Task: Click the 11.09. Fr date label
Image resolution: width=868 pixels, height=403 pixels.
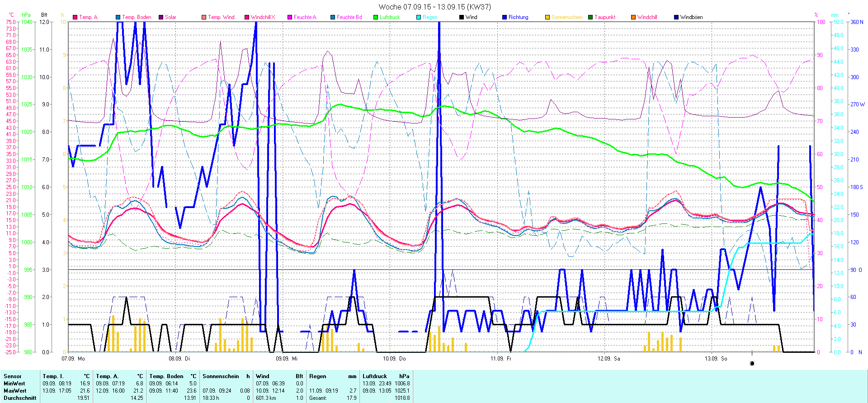Action: [501, 359]
